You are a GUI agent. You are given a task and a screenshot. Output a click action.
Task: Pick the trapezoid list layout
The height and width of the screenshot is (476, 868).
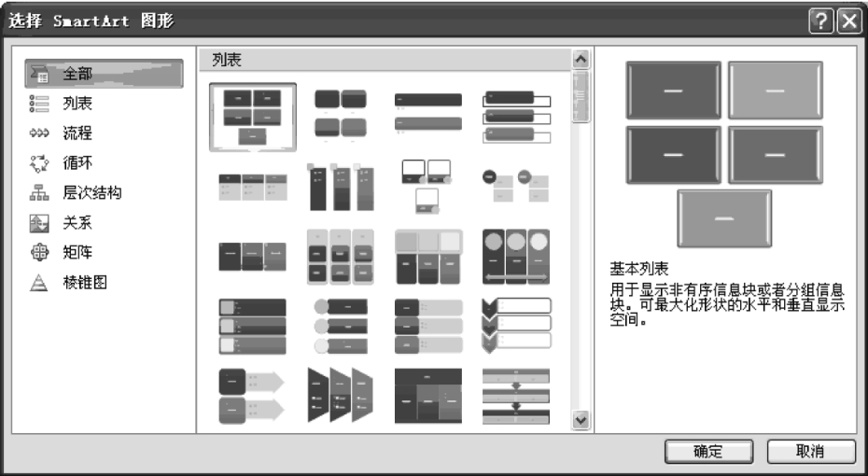point(340,395)
